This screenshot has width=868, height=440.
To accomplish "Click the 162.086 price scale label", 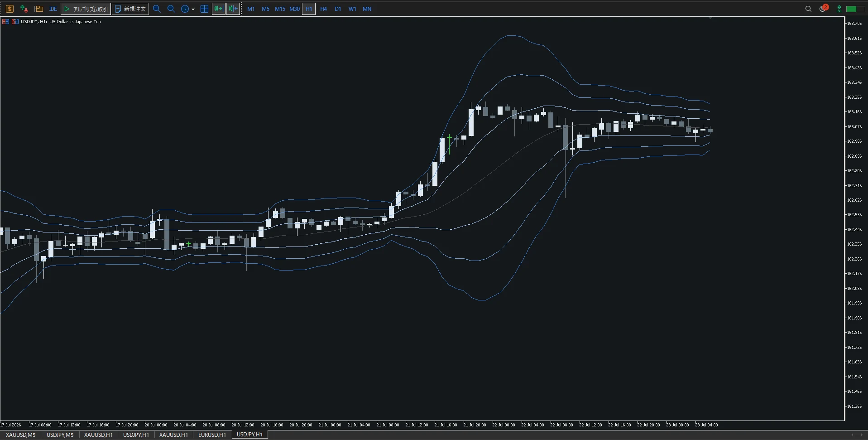I will pos(854,288).
